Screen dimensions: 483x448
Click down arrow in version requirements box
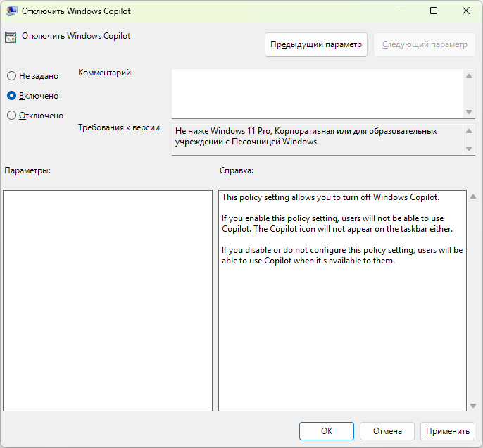(469, 148)
